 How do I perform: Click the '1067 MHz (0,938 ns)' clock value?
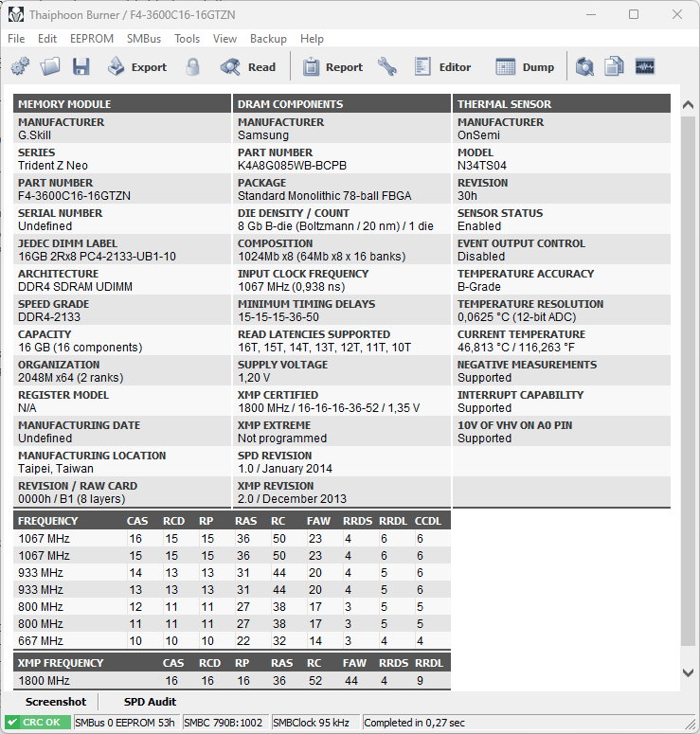click(291, 286)
